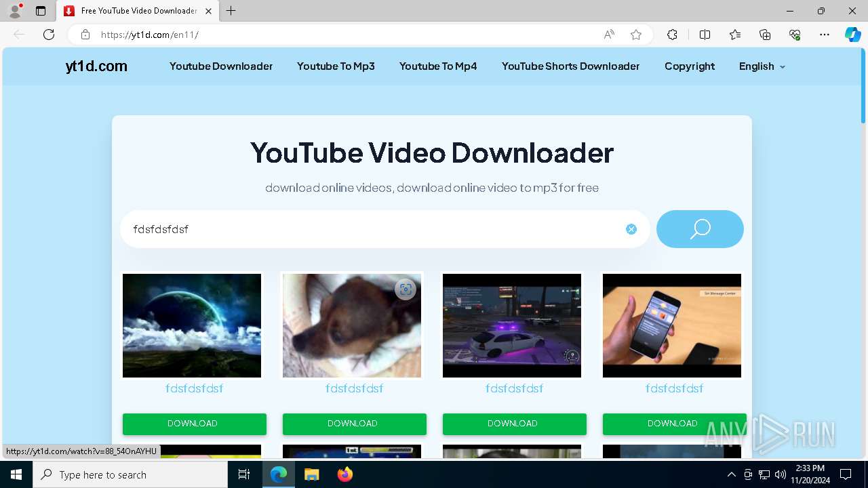The width and height of the screenshot is (868, 488).
Task: Click the blue search magnifier button
Action: [700, 229]
